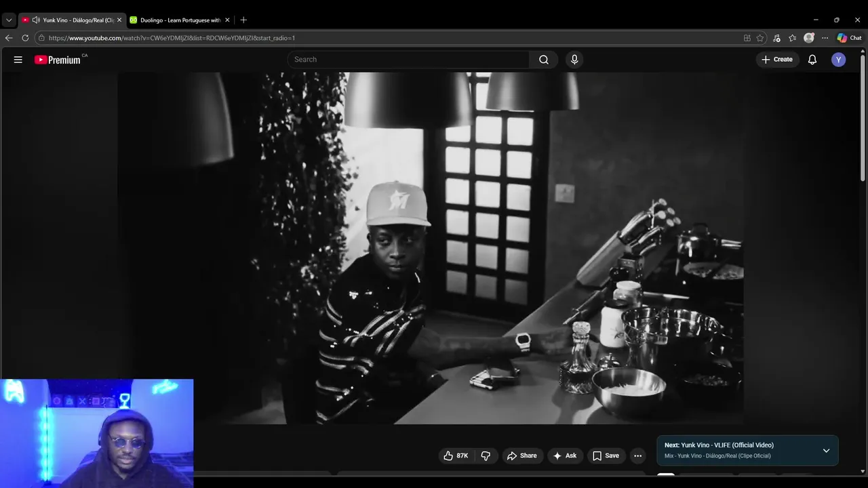This screenshot has height=488, width=868.
Task: Share the video
Action: point(521,456)
